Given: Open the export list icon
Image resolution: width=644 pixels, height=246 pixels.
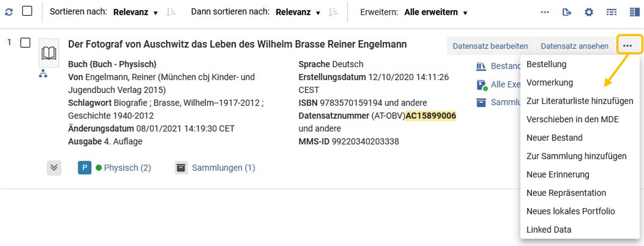Looking at the screenshot, I should [567, 12].
